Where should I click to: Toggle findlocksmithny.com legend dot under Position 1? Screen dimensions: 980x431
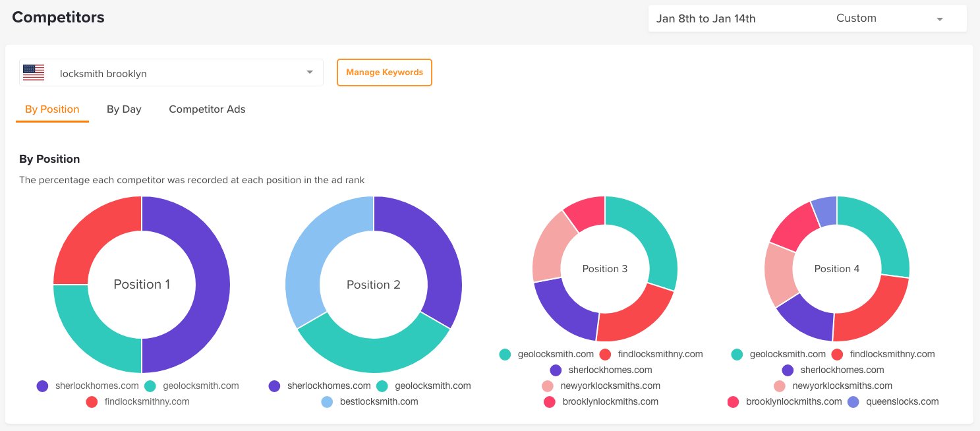coord(92,401)
